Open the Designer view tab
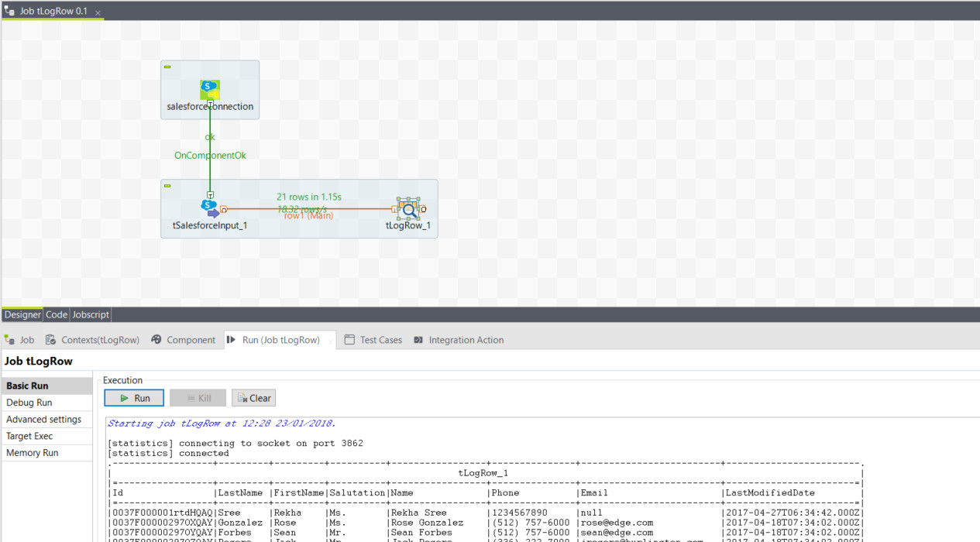 click(x=22, y=314)
